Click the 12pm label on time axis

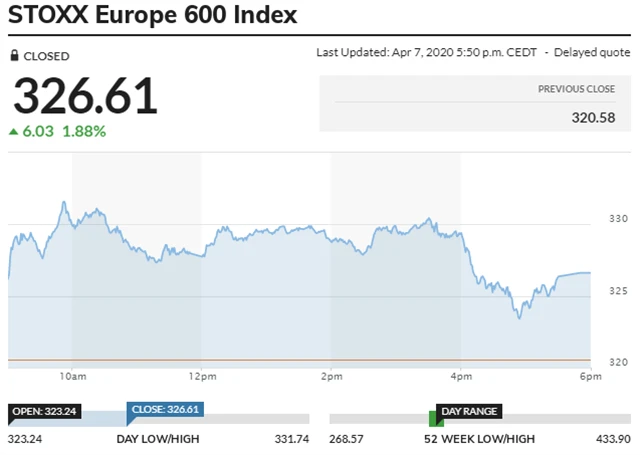tap(201, 377)
